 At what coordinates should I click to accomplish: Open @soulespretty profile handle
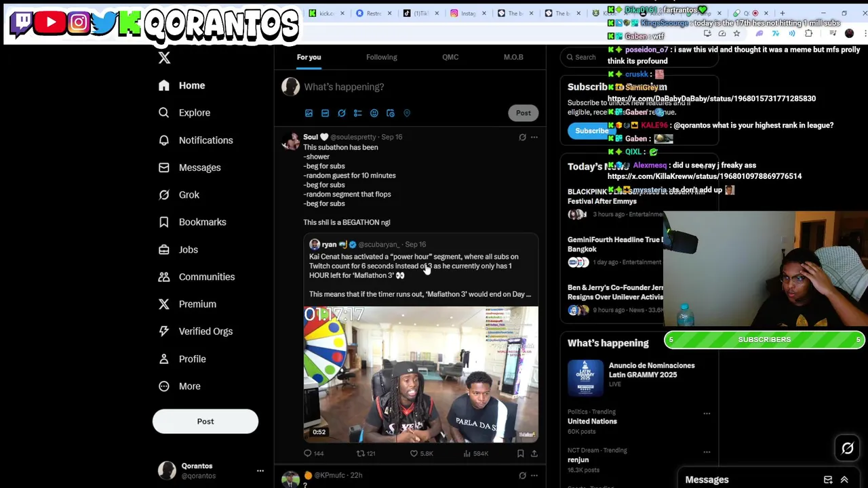tap(353, 137)
